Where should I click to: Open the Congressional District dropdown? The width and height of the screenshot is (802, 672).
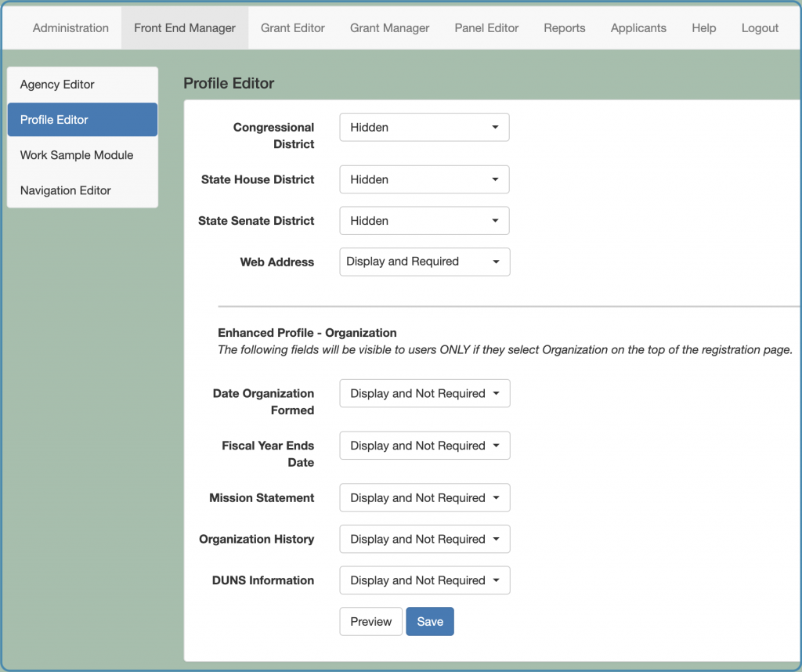click(424, 127)
